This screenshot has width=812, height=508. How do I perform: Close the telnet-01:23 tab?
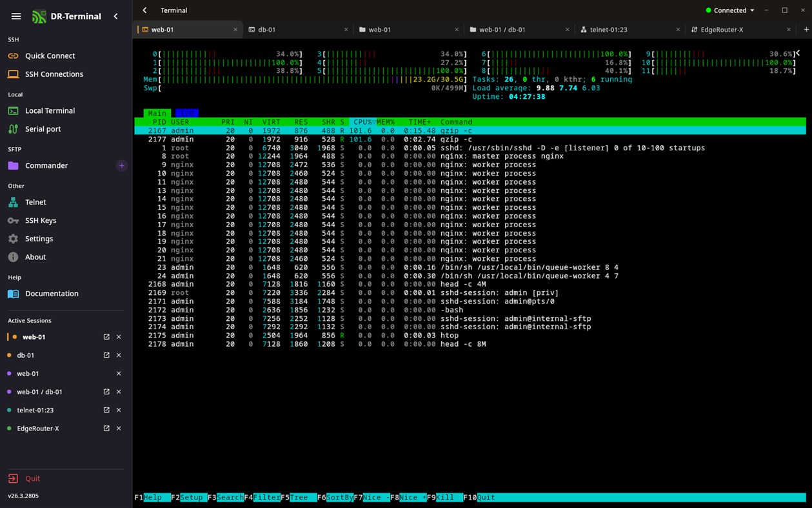point(678,30)
